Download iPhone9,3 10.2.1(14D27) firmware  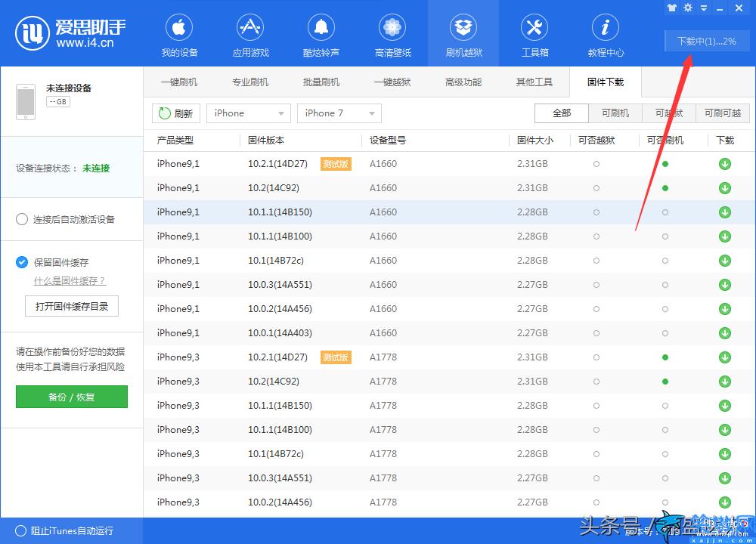(725, 357)
